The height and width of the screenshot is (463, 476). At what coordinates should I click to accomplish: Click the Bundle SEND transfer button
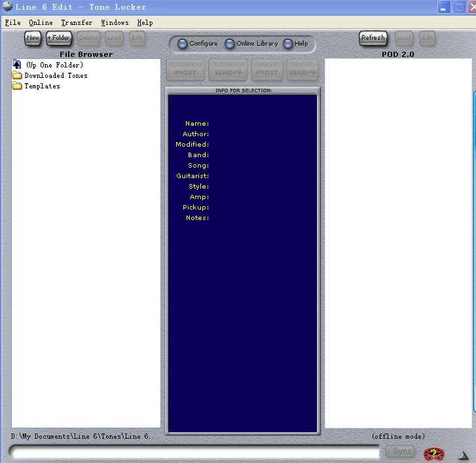[302, 69]
